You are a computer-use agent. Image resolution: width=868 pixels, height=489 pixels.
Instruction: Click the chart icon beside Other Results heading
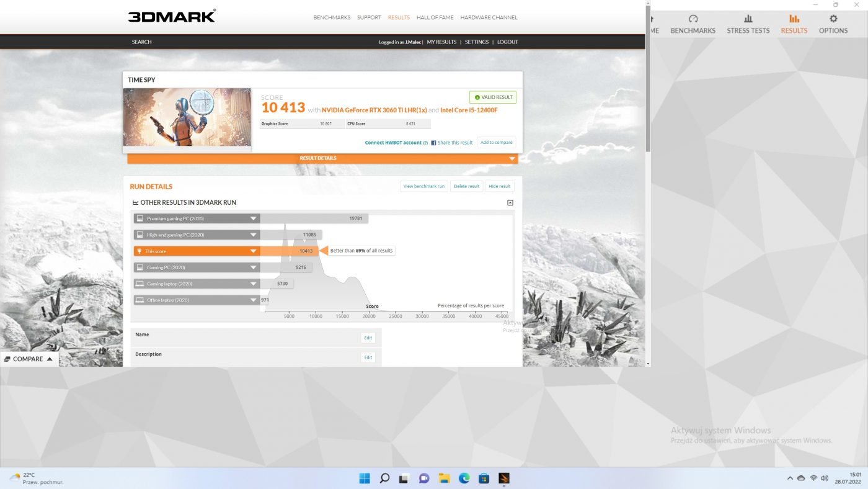click(136, 203)
